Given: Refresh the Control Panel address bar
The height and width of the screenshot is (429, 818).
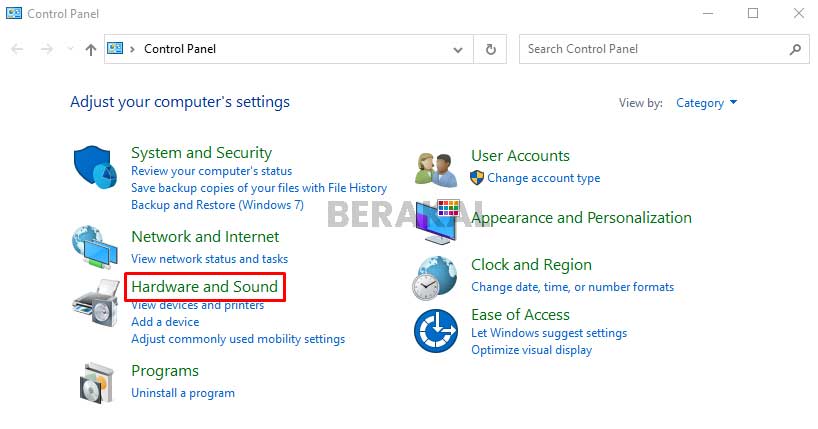Looking at the screenshot, I should 490,48.
